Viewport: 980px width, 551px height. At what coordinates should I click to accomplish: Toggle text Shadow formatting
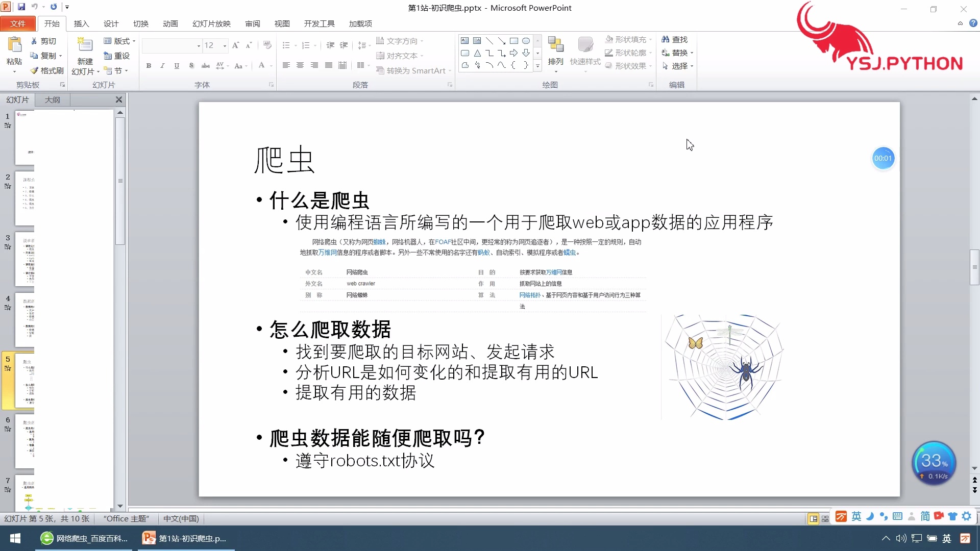point(191,65)
